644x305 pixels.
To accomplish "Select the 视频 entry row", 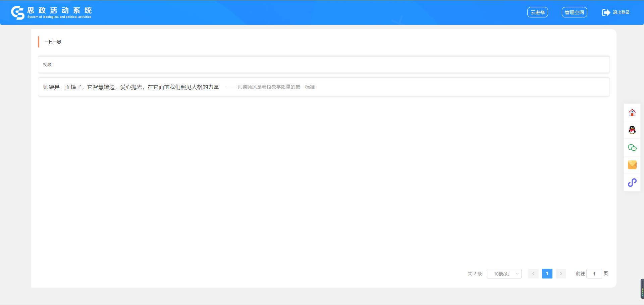I will pyautogui.click(x=47, y=64).
